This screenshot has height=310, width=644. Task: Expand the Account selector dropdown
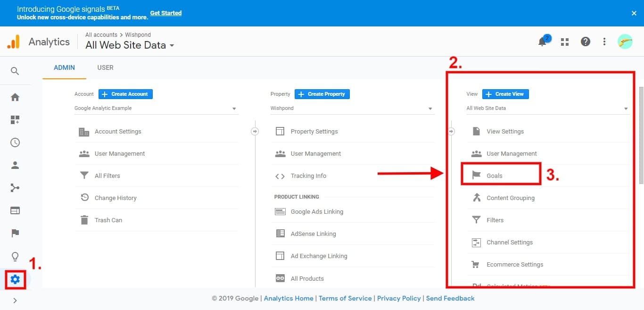click(x=156, y=109)
